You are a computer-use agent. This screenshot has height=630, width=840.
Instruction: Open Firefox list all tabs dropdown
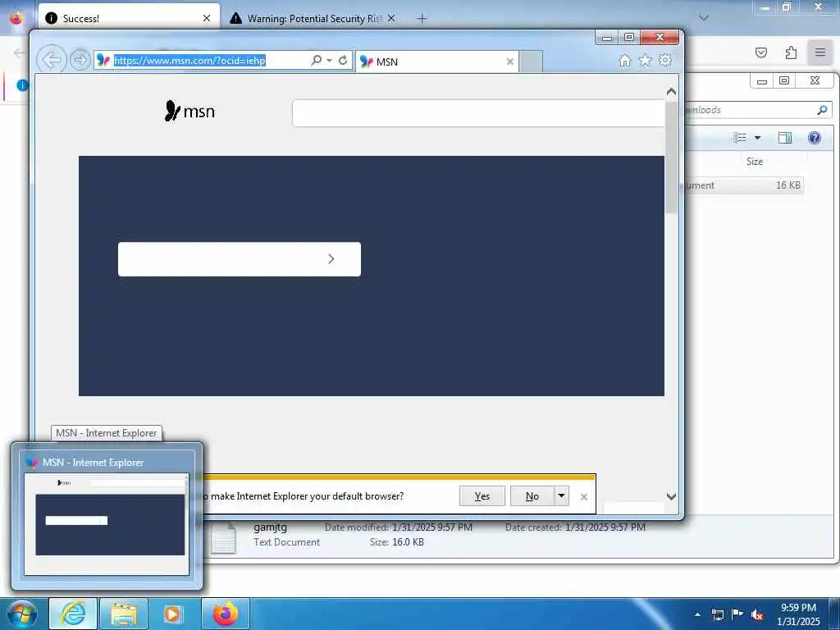click(x=704, y=18)
